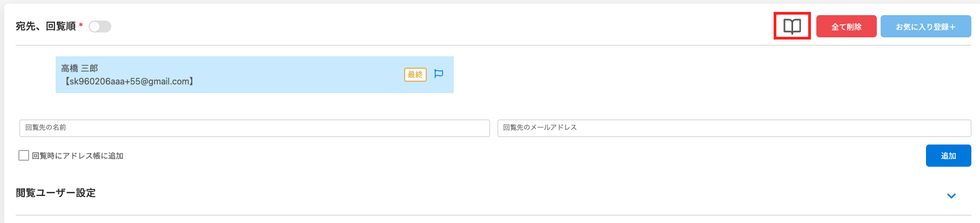Viewport: 980px width, 223px height.
Task: Expand 閲覧ユーザー設定 with the chevron arrow
Action: (951, 196)
